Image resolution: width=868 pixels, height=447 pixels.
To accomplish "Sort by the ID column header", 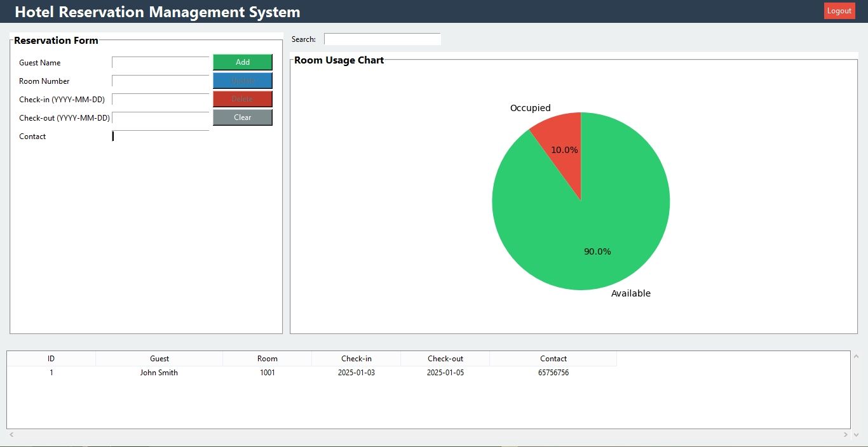I will [x=51, y=359].
